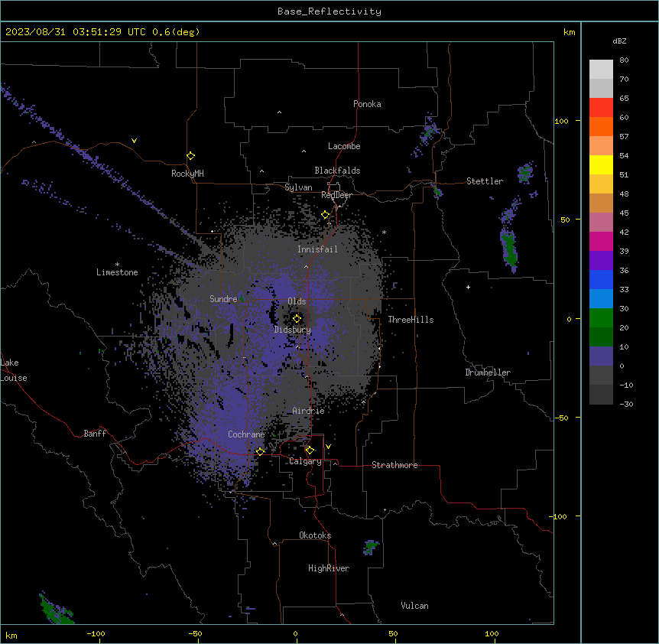Screen dimensions: 659x644
Task: Click the Olds town label
Action: [297, 301]
